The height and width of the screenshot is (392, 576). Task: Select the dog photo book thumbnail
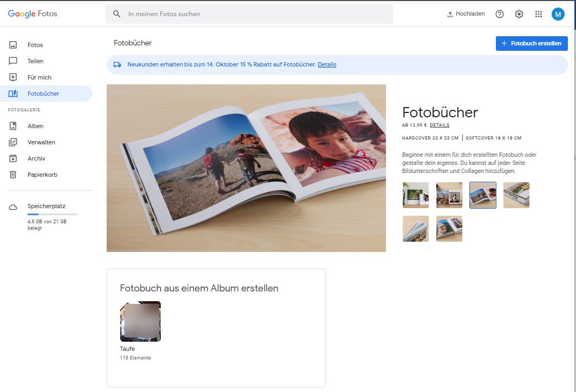[449, 229]
